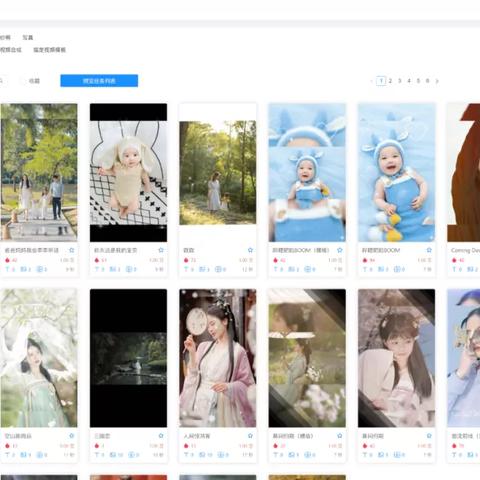Viewport: 480px width, 480px height.
Task: Toggle favorite star on dark pond scene template
Action: pos(161,436)
